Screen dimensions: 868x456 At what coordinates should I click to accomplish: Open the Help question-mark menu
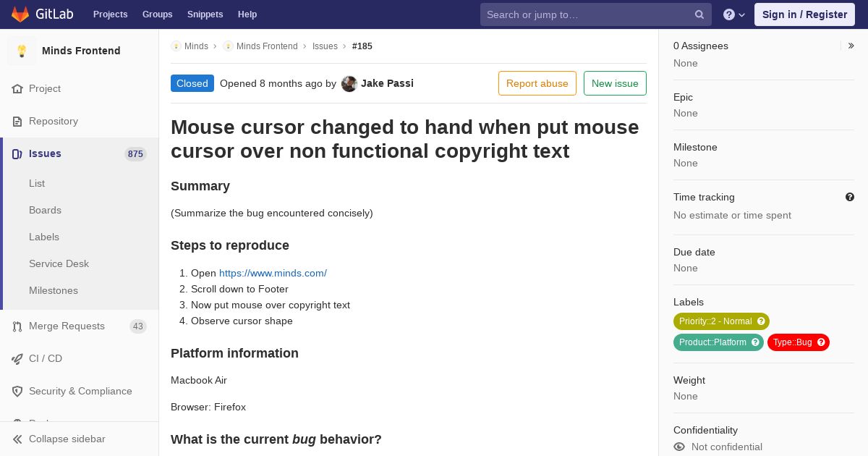pos(734,14)
